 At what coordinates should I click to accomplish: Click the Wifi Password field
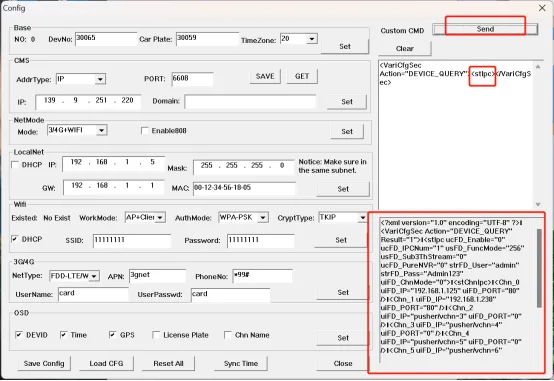(260, 241)
